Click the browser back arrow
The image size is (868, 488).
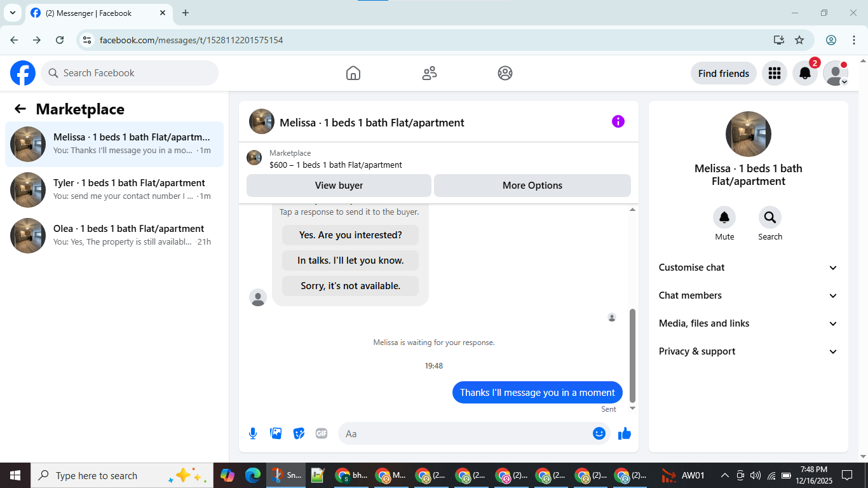[x=14, y=40]
